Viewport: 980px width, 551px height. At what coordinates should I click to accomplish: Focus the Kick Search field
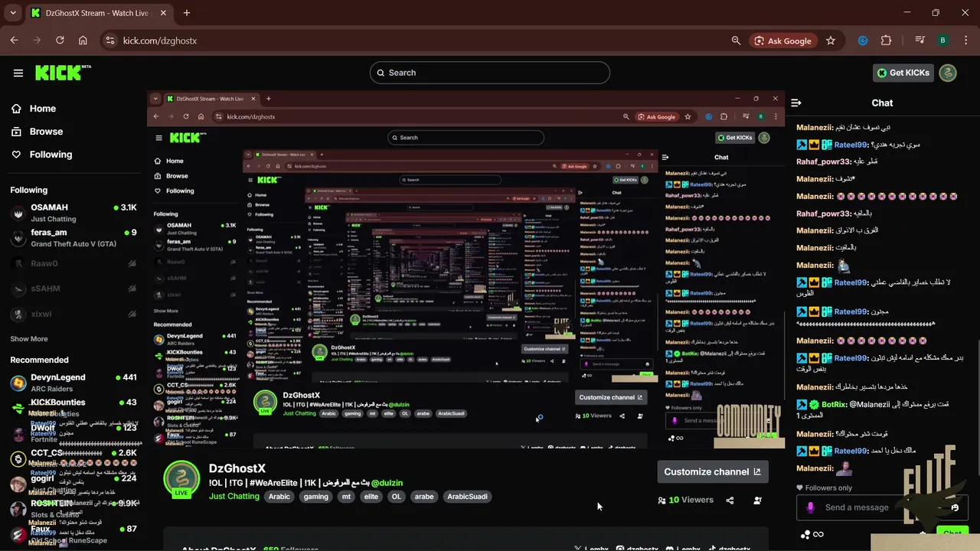tap(490, 73)
